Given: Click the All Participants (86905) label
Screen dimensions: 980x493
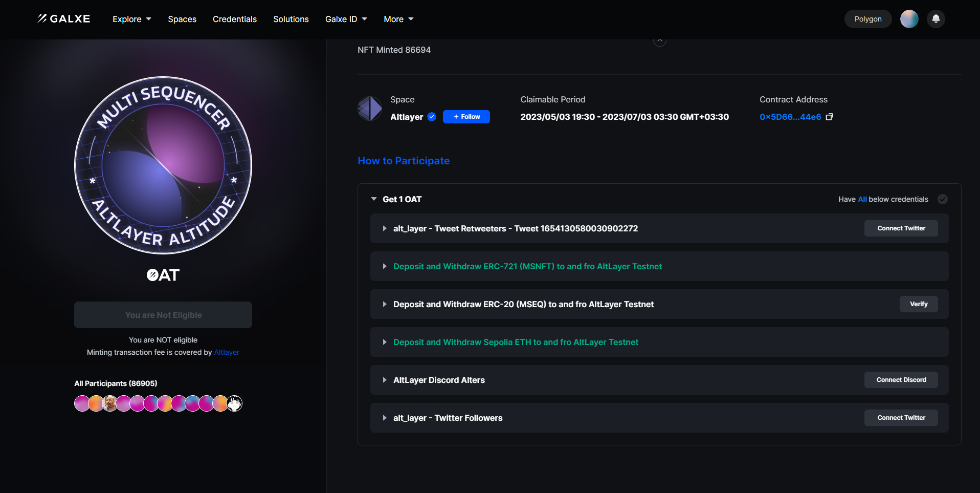Looking at the screenshot, I should 116,383.
